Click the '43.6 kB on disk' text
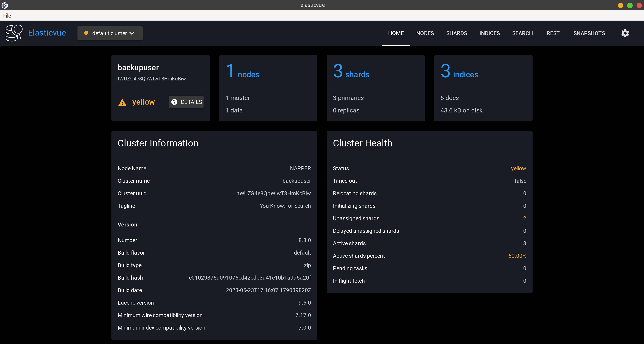The image size is (644, 344). click(461, 110)
